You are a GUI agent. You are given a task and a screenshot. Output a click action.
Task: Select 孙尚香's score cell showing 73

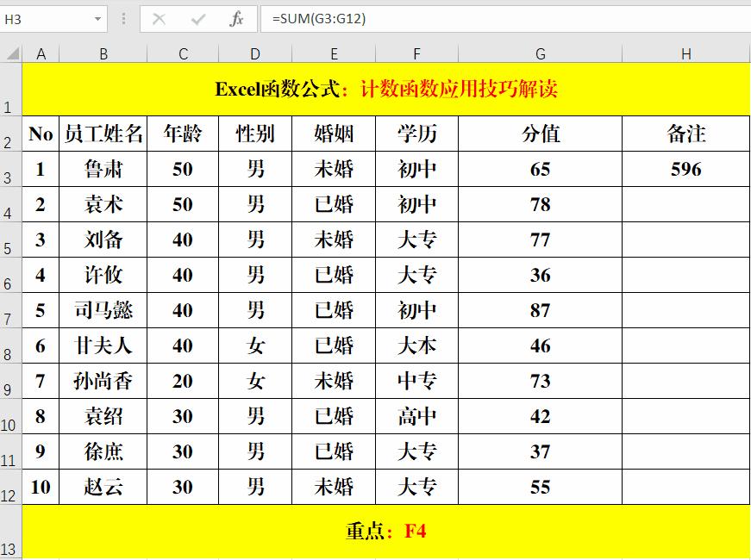tap(540, 381)
